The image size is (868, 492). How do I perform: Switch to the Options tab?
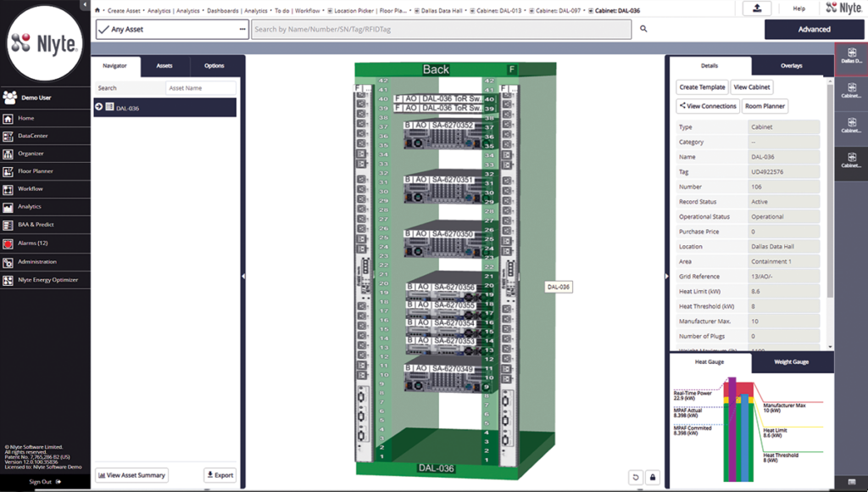pos(214,66)
